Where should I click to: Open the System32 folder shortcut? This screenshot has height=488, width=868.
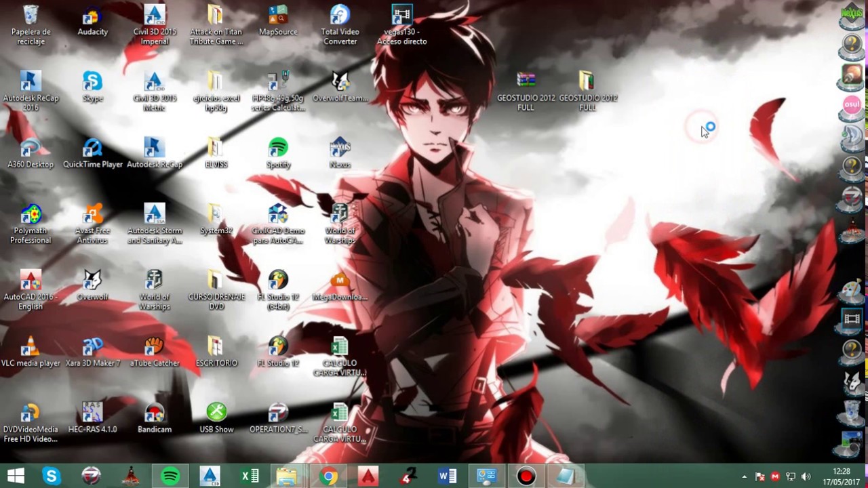(x=216, y=220)
